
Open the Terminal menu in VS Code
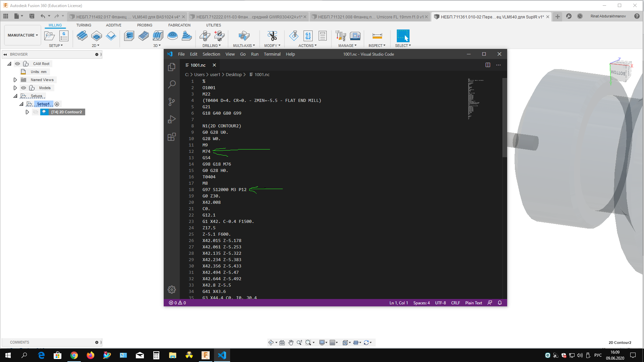[x=272, y=54]
